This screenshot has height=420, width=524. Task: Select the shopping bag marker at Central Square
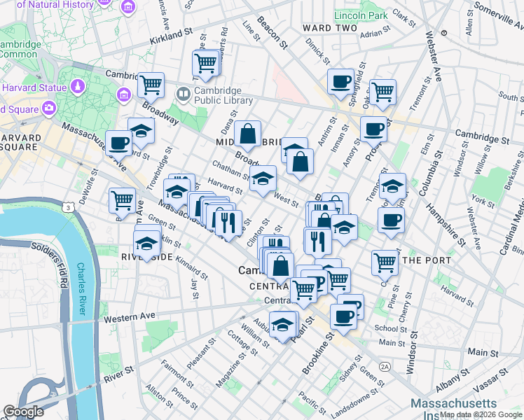click(281, 267)
